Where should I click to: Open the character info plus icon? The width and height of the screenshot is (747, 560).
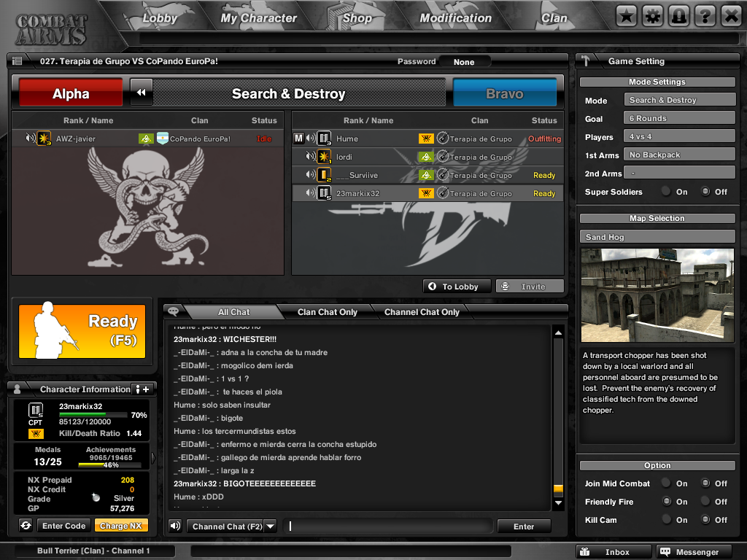point(142,389)
